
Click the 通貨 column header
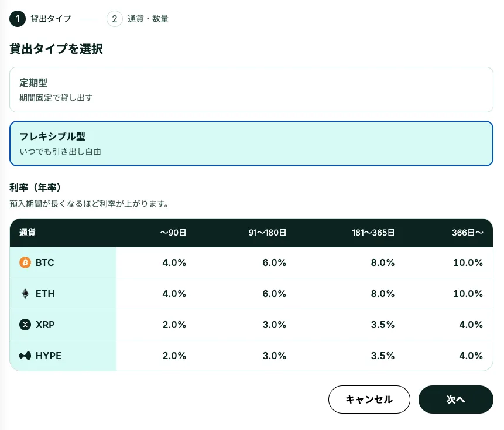[x=28, y=233]
